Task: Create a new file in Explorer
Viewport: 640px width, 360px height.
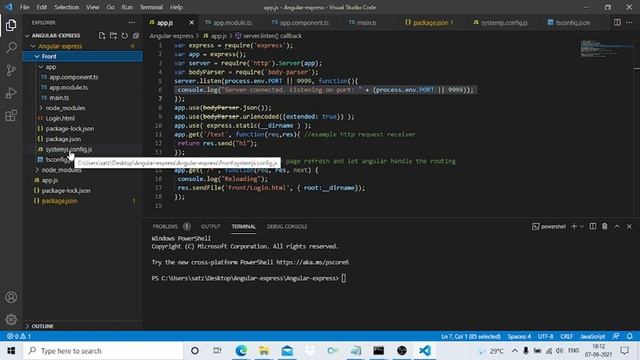Action: (102, 36)
